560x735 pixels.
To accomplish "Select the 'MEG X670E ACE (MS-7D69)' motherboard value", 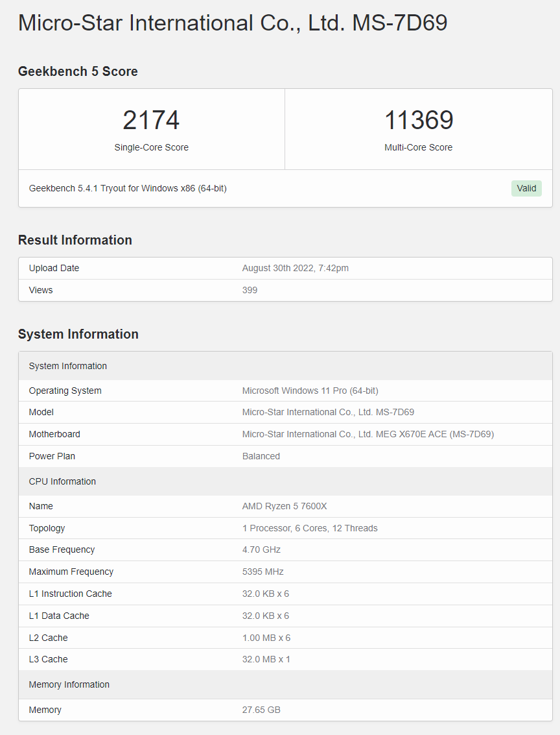I will pyautogui.click(x=435, y=434).
